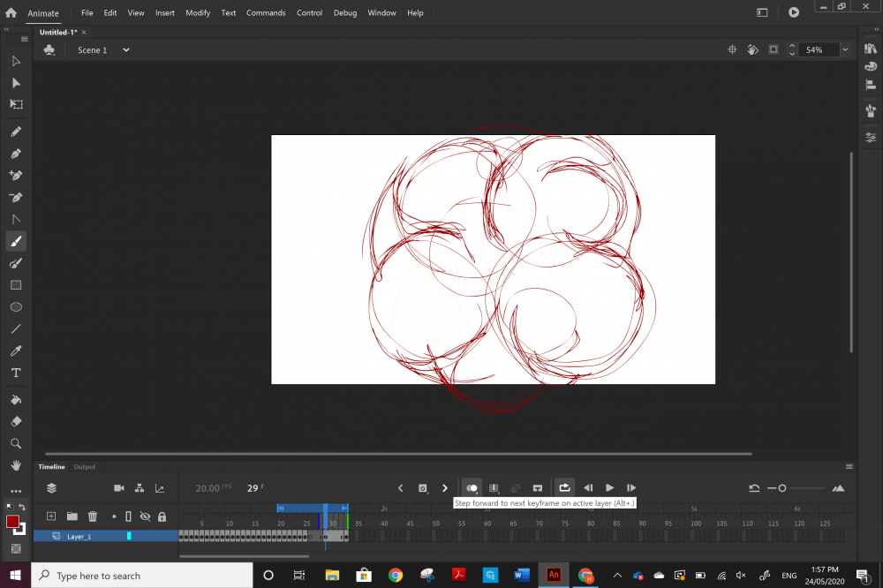The image size is (883, 588).
Task: Select the Paint Bucket tool
Action: click(x=16, y=400)
